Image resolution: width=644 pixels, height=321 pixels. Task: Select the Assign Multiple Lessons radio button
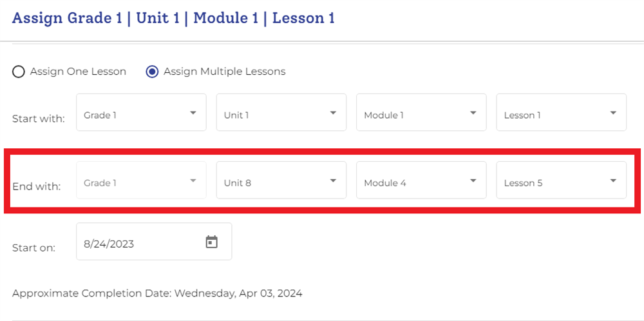point(153,72)
